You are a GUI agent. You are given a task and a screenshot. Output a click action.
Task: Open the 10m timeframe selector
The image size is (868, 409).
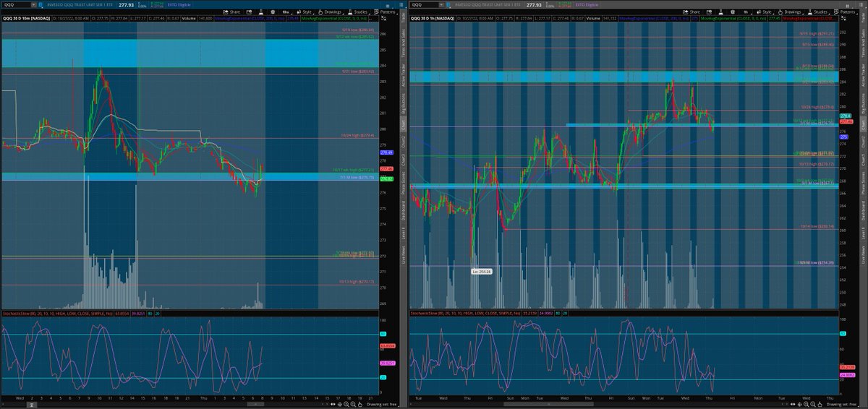point(287,12)
